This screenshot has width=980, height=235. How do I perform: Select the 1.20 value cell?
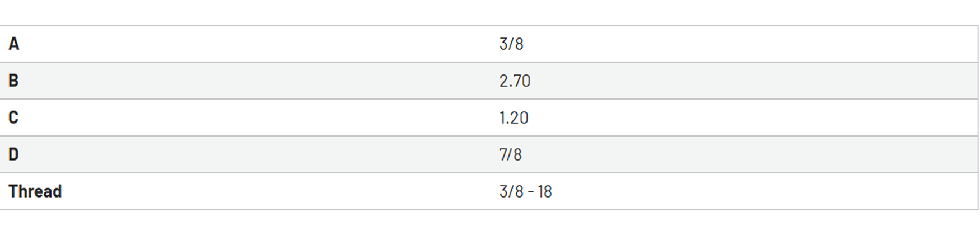[514, 117]
